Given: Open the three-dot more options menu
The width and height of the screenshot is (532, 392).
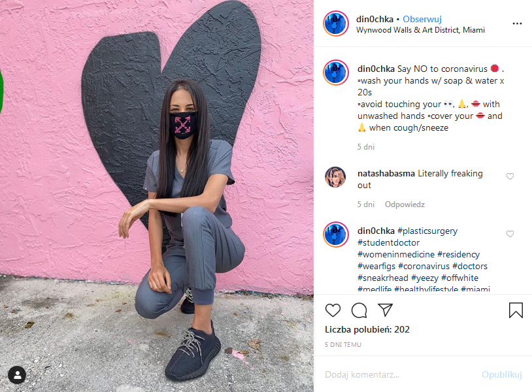Looking at the screenshot, I should click(x=517, y=24).
